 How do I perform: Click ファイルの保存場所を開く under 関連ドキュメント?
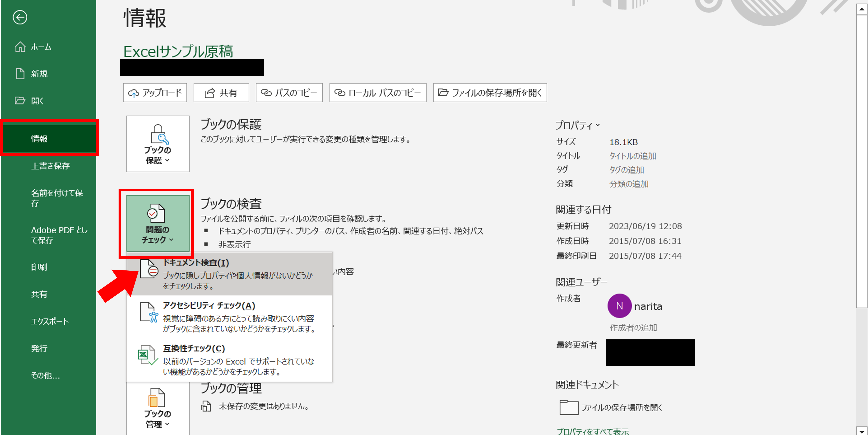tap(622, 408)
